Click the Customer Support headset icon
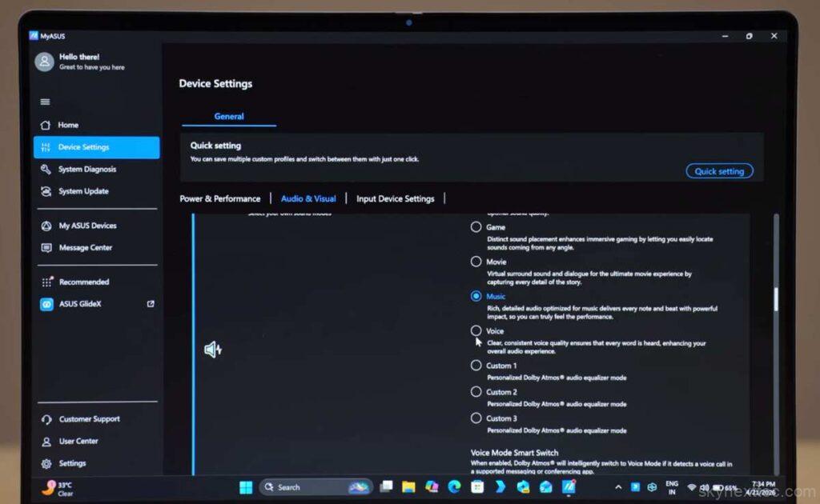Screen dimensions: 820x504 [x=46, y=419]
